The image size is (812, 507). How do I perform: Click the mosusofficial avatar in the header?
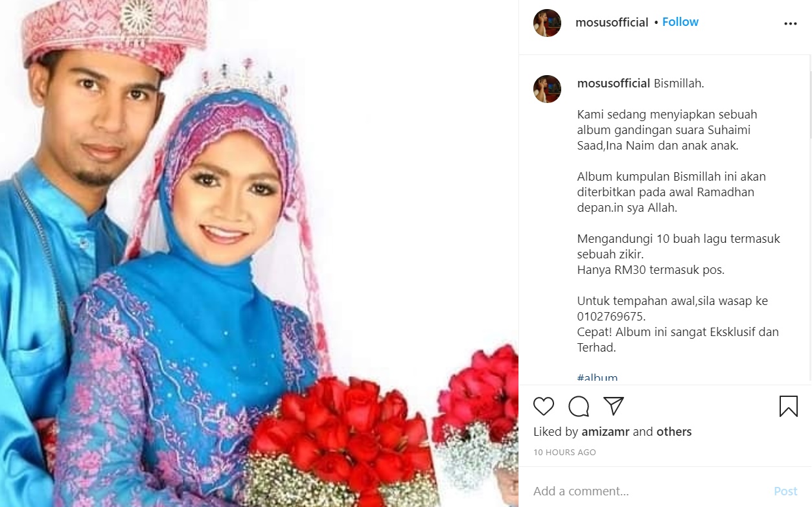[547, 23]
